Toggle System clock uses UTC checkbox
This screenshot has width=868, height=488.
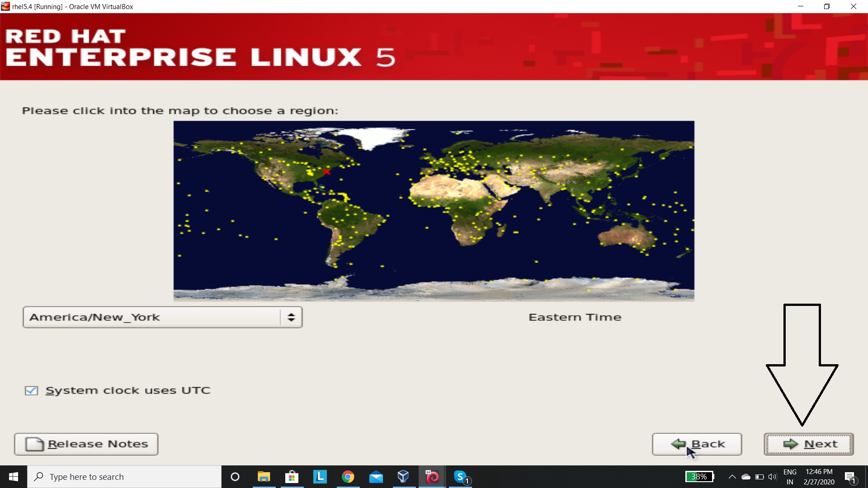click(x=31, y=390)
